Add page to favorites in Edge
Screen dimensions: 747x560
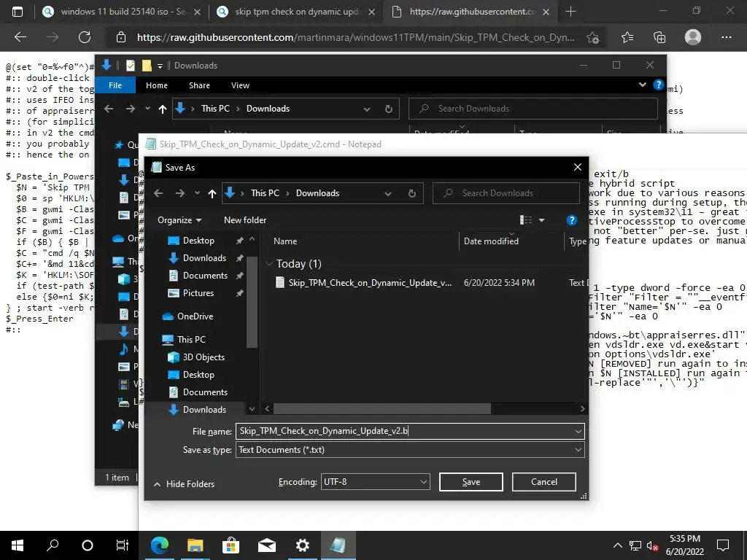click(592, 37)
